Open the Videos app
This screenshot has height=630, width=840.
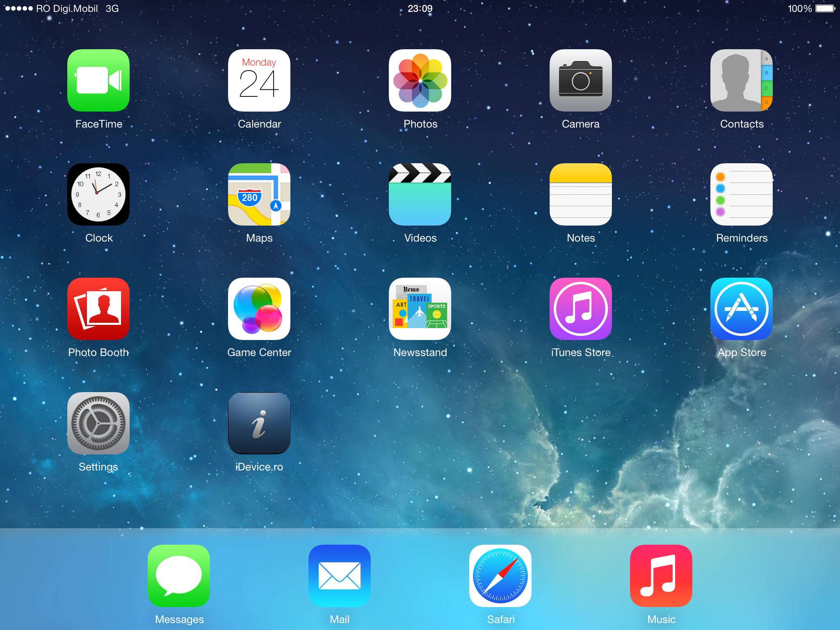[420, 194]
